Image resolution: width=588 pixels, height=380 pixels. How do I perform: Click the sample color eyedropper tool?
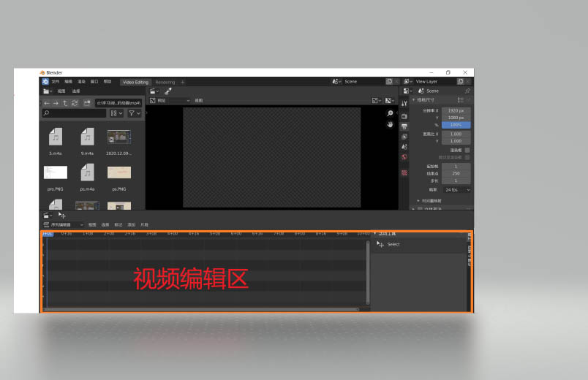click(x=168, y=91)
